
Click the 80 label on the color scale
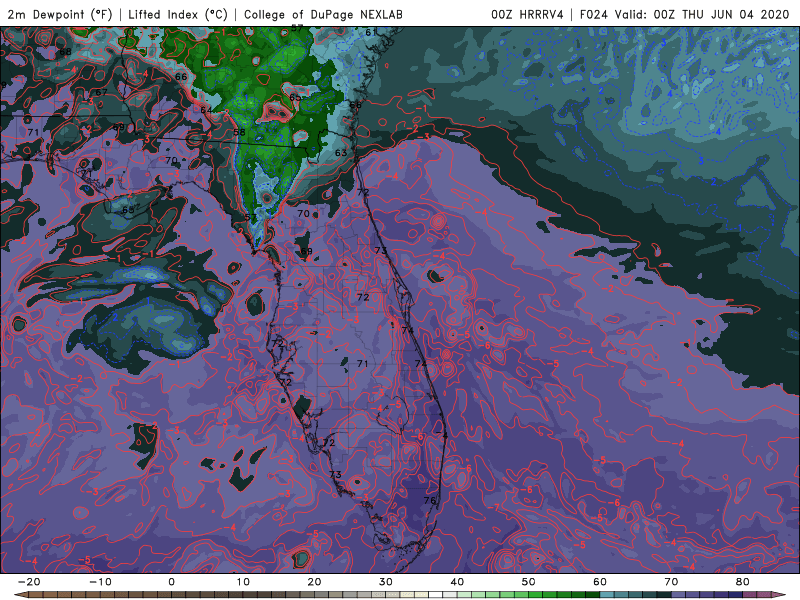pyautogui.click(x=743, y=582)
